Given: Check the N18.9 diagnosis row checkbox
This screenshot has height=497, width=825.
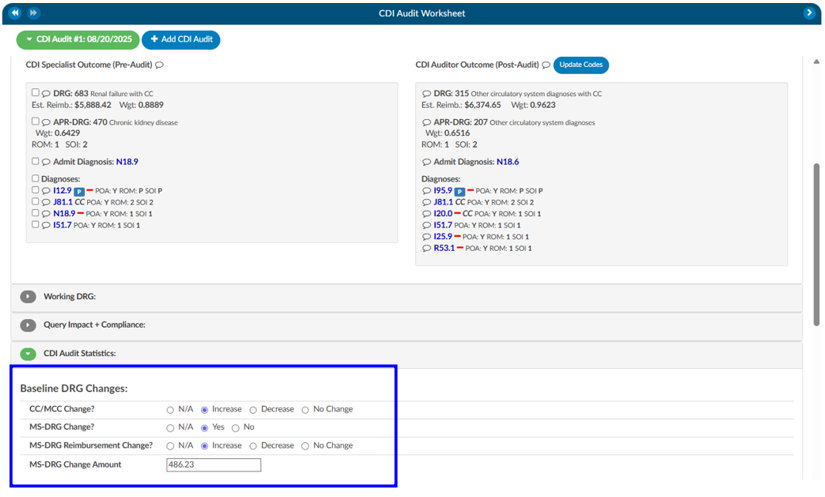Looking at the screenshot, I should point(35,213).
